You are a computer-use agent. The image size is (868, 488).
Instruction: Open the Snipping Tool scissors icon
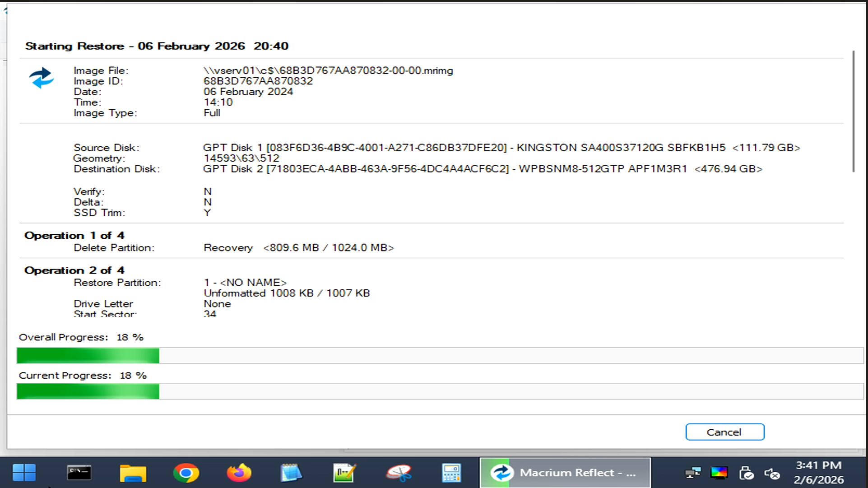tap(399, 473)
